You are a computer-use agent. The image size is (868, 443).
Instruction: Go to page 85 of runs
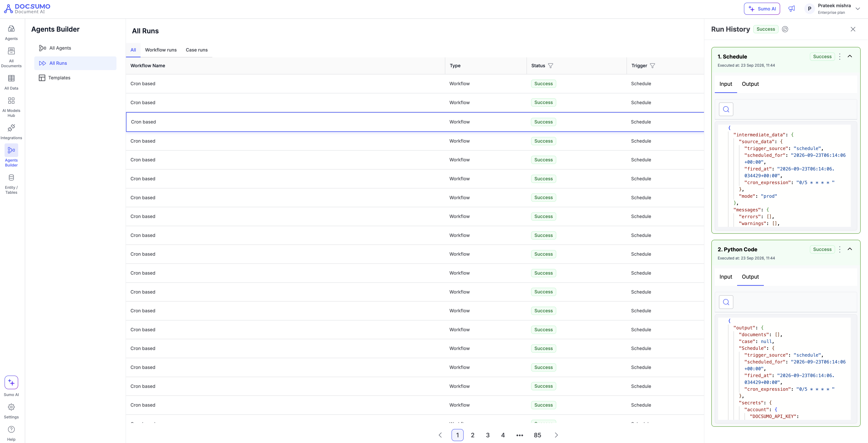(x=538, y=435)
